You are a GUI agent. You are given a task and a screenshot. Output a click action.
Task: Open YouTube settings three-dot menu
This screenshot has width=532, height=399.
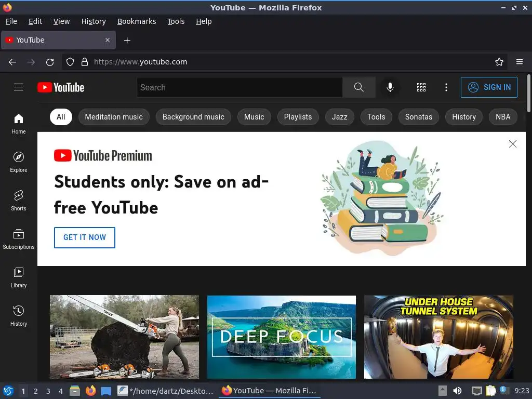click(446, 87)
